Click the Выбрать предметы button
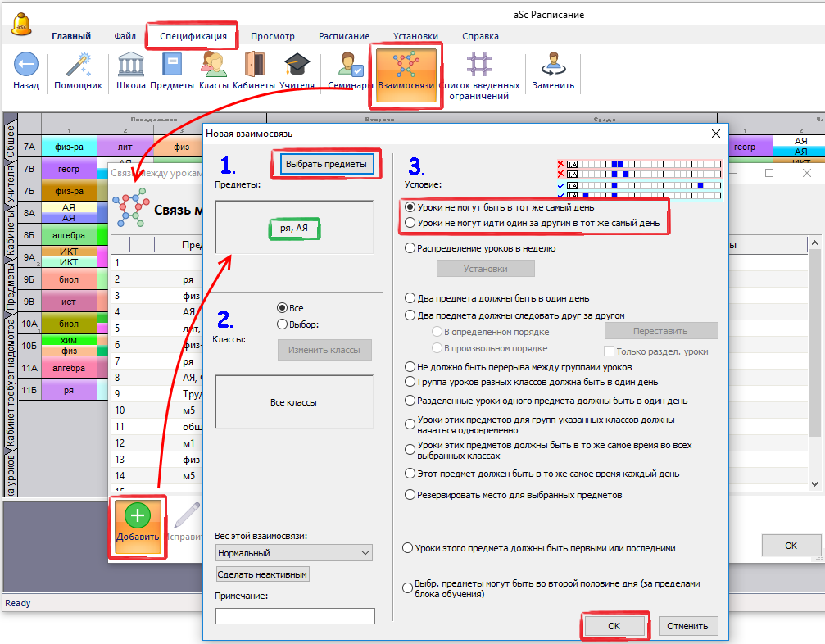 [326, 164]
